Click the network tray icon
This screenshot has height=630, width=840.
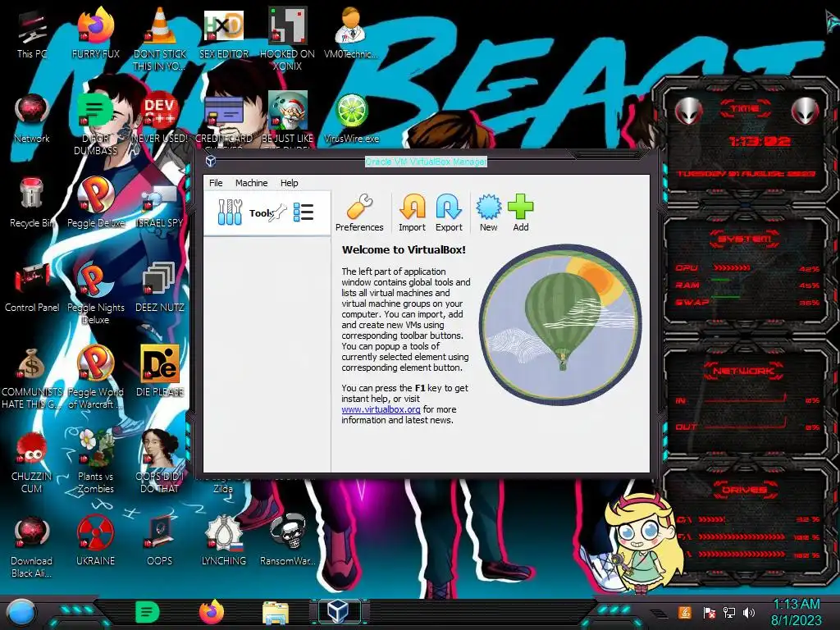coord(729,612)
